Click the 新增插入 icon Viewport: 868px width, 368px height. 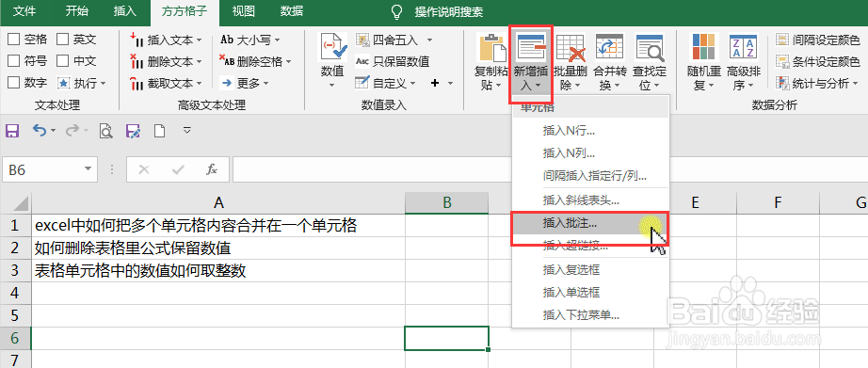(531, 46)
